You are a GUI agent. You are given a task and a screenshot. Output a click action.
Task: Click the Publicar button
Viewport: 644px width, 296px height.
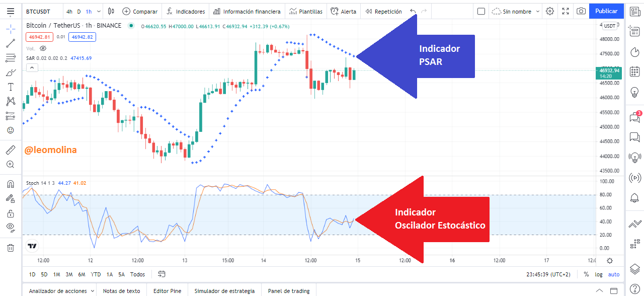click(x=606, y=11)
